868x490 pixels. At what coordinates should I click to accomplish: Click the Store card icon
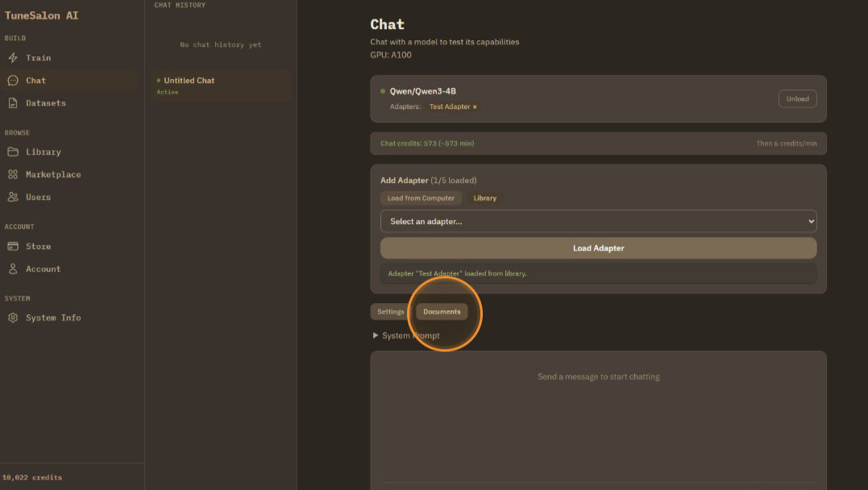point(13,247)
